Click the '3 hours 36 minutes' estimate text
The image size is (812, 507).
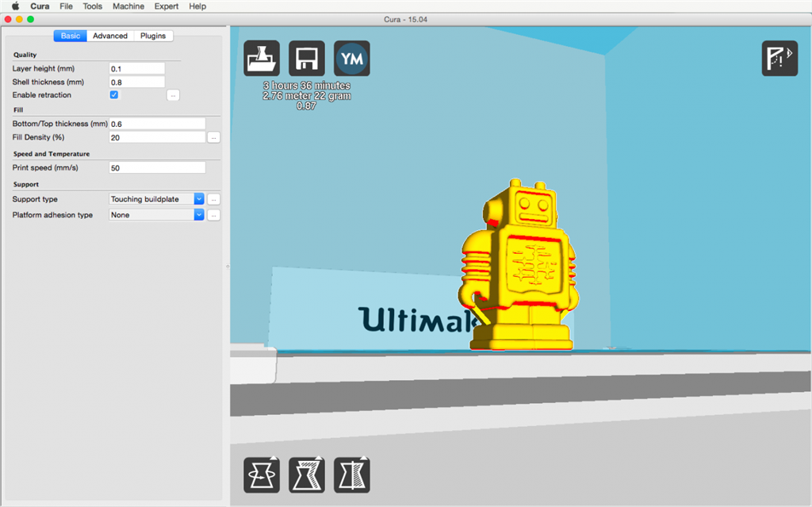pos(307,86)
